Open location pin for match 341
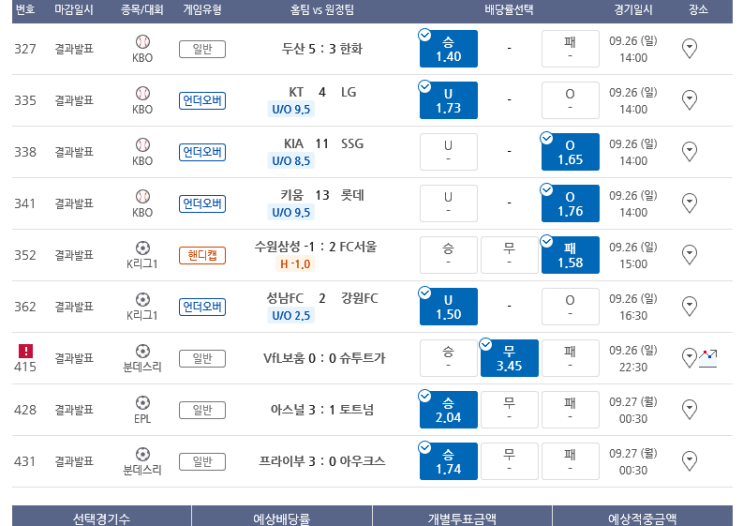 pos(689,203)
